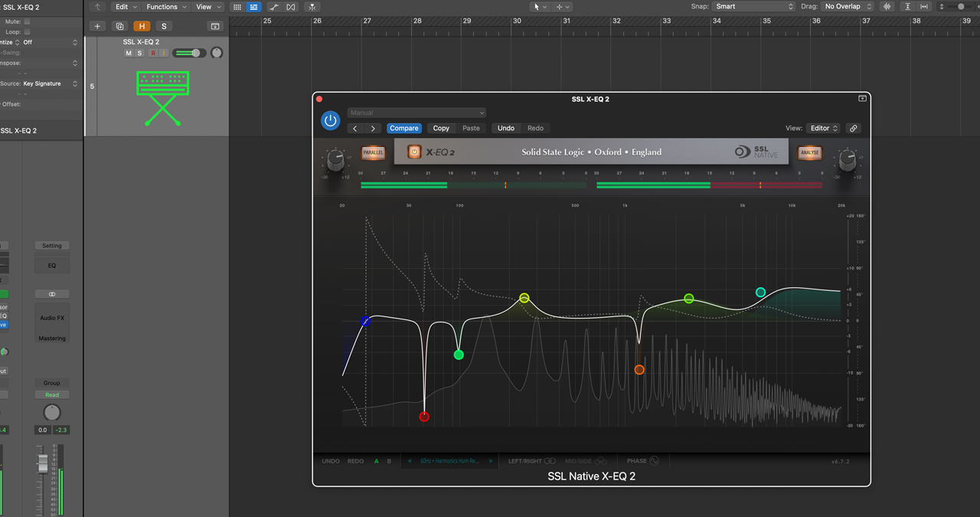Viewport: 980px width, 517px height.
Task: Select the red EQ band node
Action: (x=424, y=417)
